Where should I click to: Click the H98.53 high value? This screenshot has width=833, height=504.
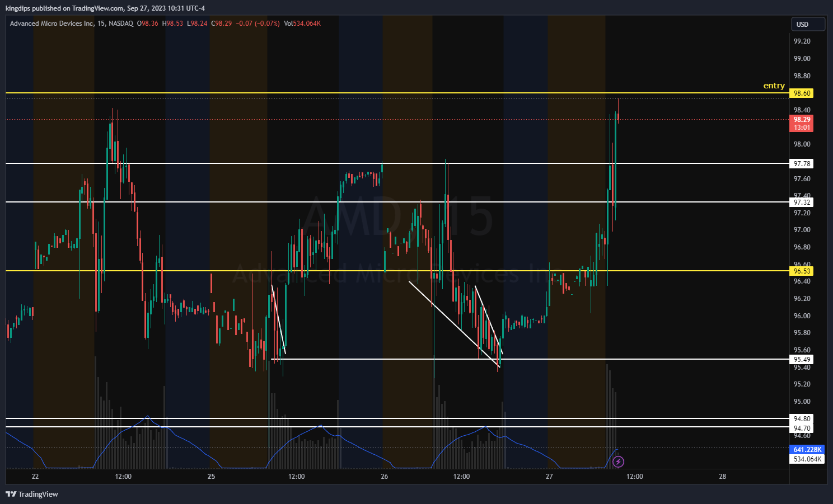[172, 23]
